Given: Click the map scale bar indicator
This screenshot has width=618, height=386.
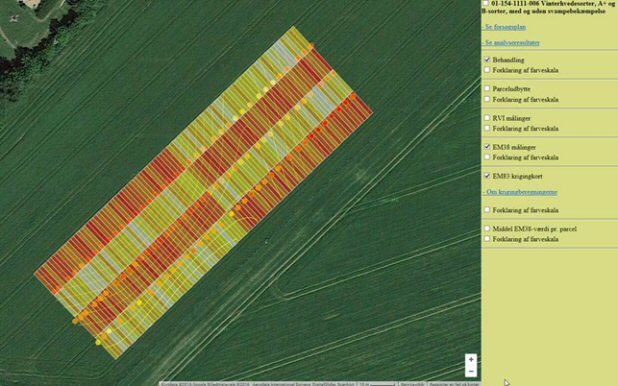Looking at the screenshot, I should click(x=377, y=384).
